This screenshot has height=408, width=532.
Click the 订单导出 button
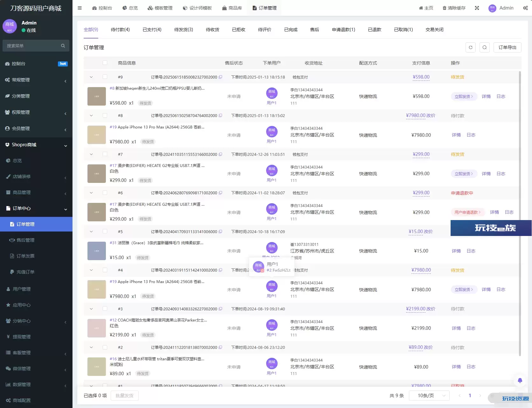(507, 47)
